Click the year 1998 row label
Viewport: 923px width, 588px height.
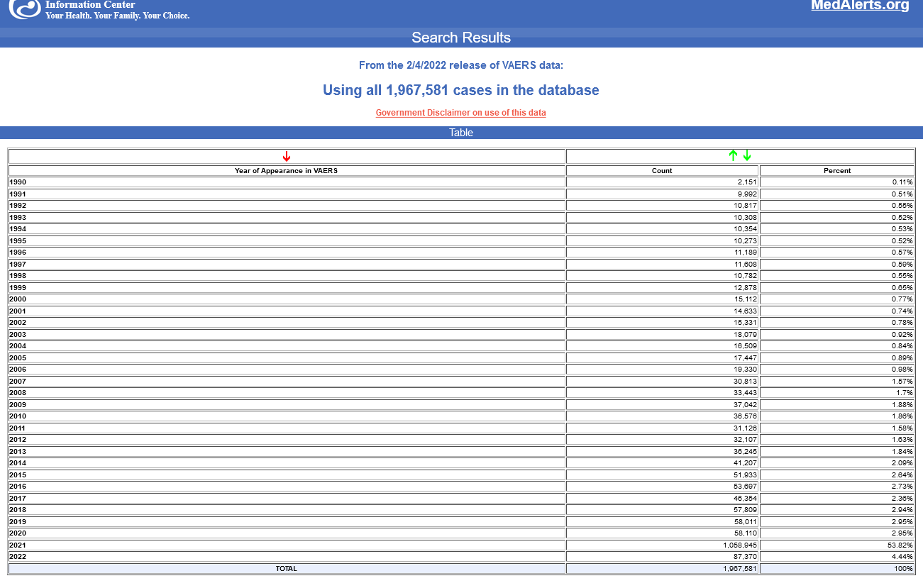coord(18,276)
